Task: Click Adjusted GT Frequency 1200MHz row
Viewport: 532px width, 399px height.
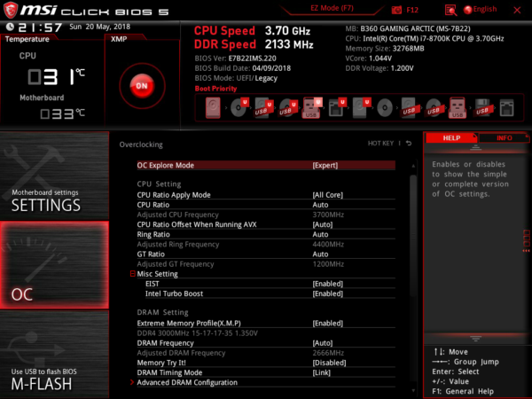Action: pos(266,264)
